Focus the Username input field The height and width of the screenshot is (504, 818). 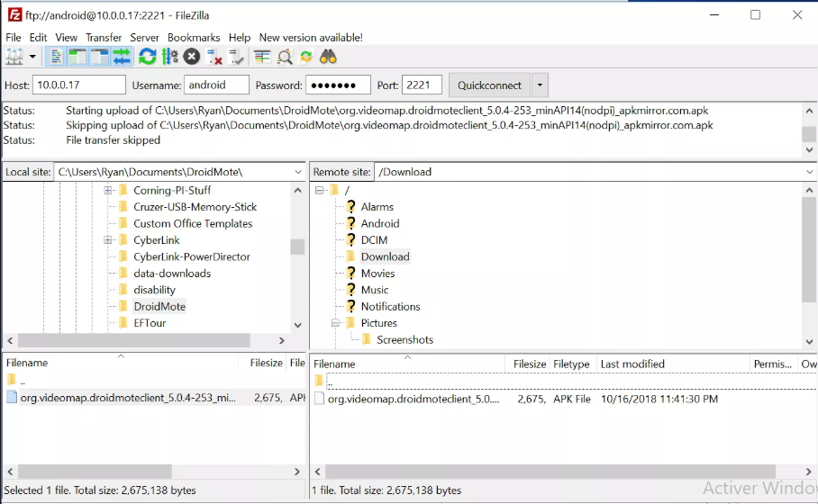pos(216,85)
